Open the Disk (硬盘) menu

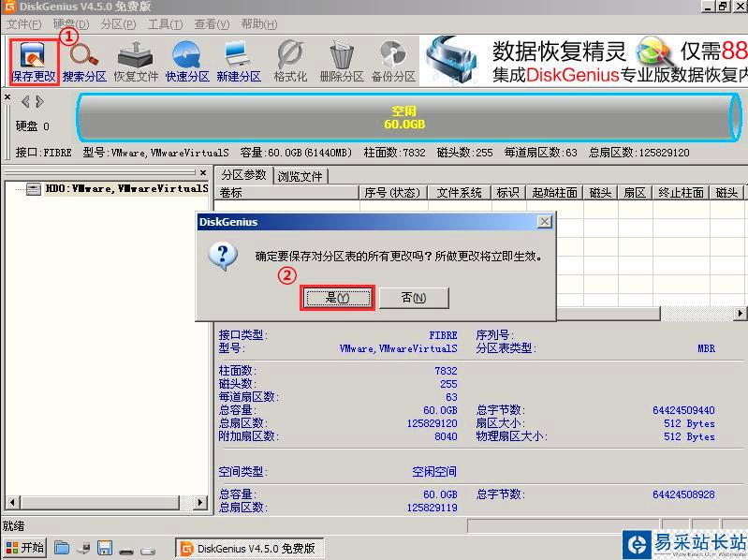point(71,24)
